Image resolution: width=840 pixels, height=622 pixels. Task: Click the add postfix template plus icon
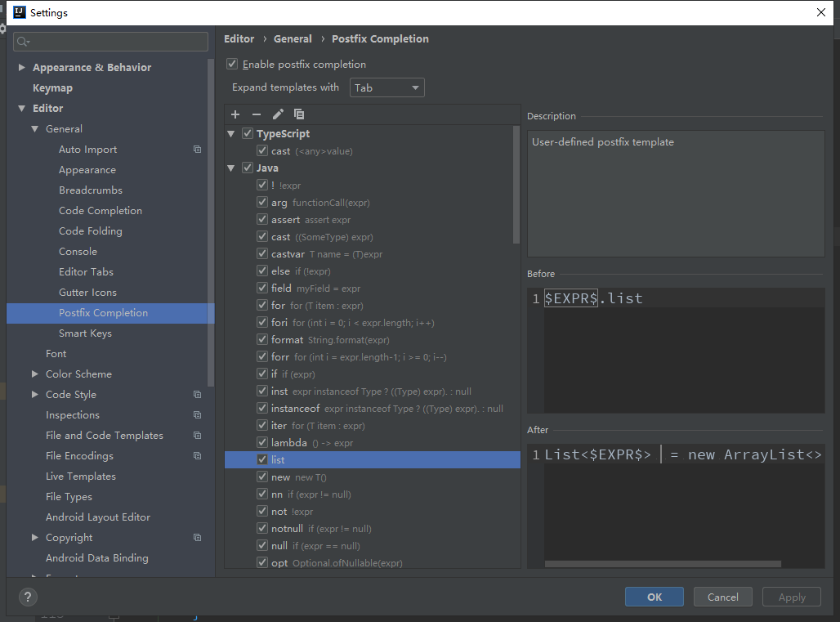pos(235,114)
